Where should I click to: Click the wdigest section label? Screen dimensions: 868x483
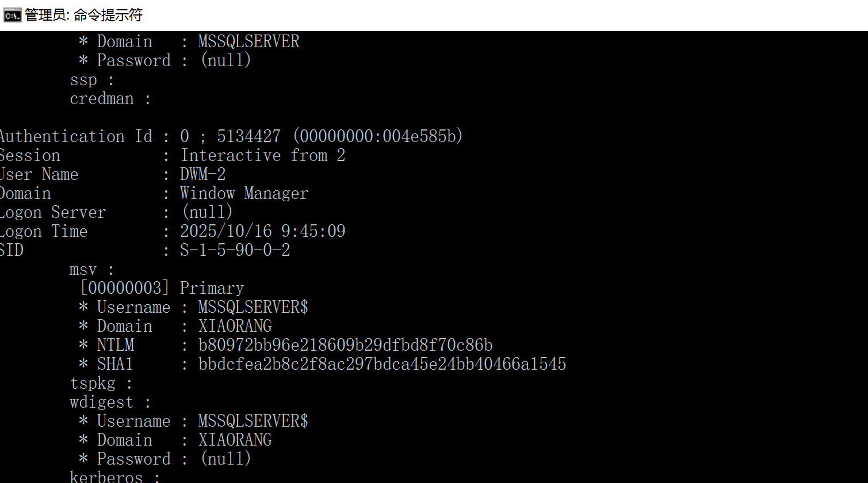pyautogui.click(x=101, y=402)
